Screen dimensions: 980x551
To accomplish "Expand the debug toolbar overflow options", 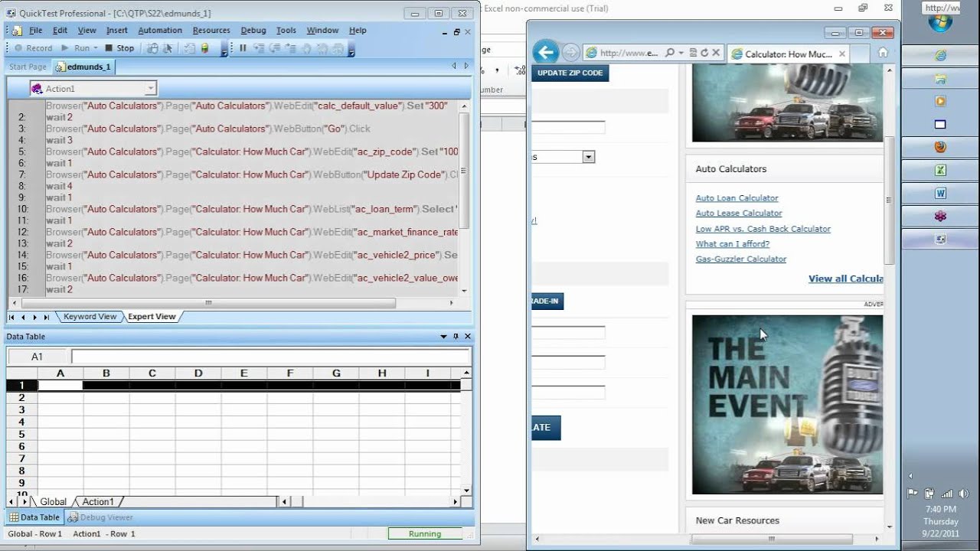I will (x=351, y=50).
